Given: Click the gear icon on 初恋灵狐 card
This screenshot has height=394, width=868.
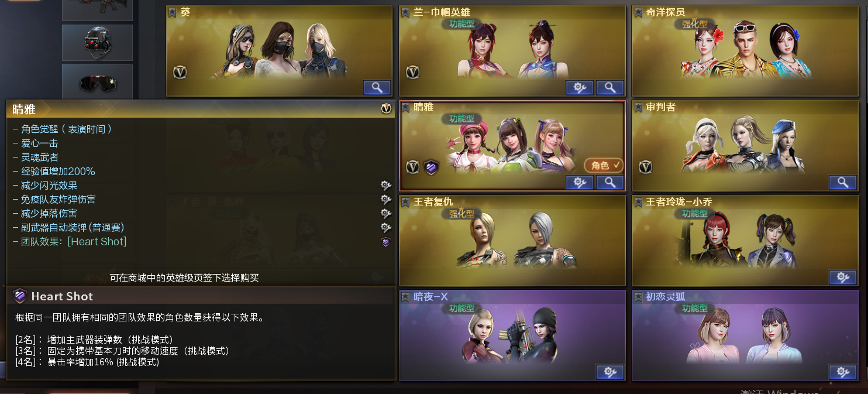Looking at the screenshot, I should pos(843,372).
